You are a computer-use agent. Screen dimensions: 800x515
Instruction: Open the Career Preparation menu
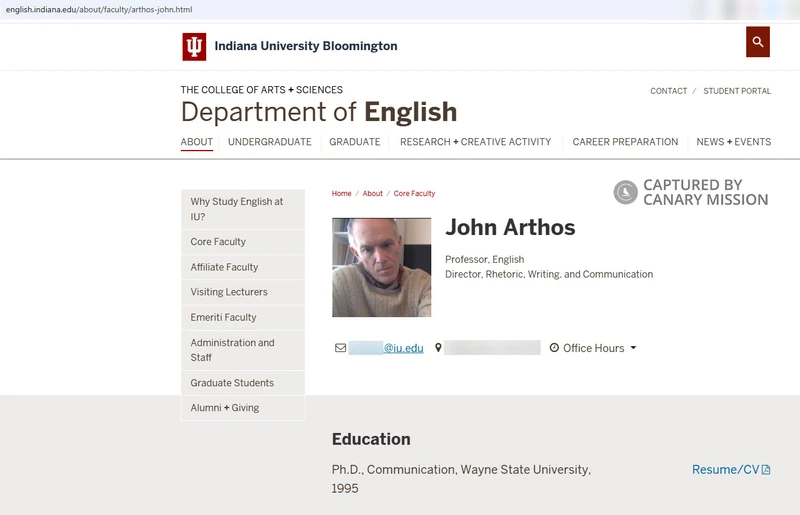[x=625, y=142]
